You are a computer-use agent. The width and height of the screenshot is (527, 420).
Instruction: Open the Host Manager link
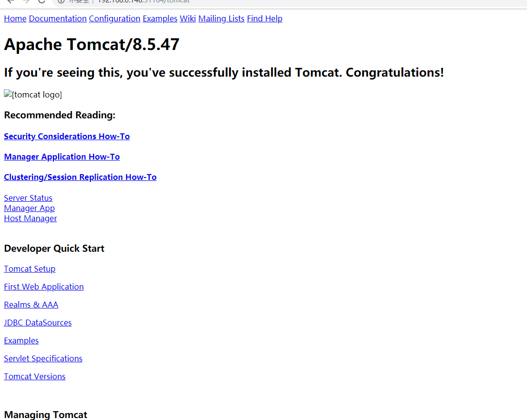tap(31, 218)
